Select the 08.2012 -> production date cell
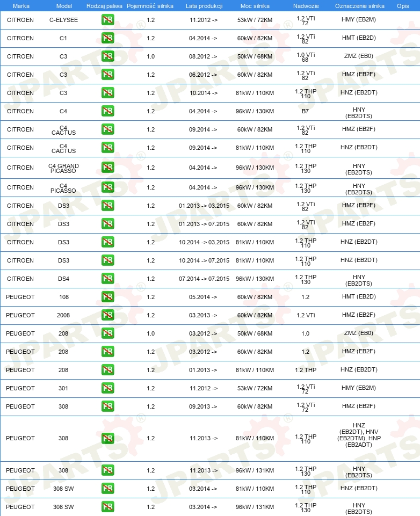 click(203, 56)
